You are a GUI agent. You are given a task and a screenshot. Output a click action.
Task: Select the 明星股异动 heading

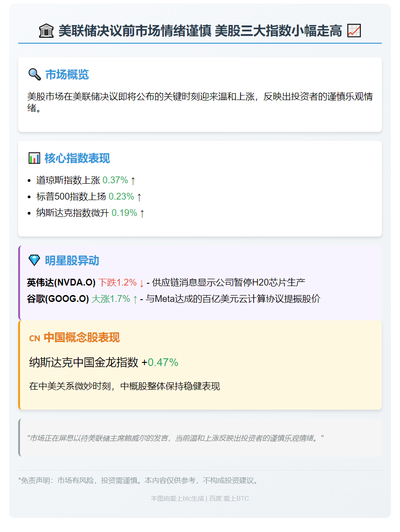72,261
